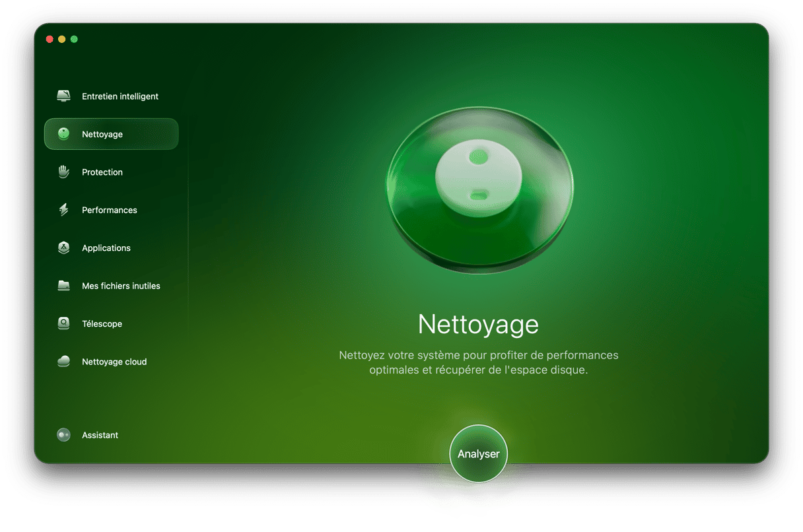The image size is (803, 532).
Task: Go to the Protection module
Action: [x=111, y=172]
